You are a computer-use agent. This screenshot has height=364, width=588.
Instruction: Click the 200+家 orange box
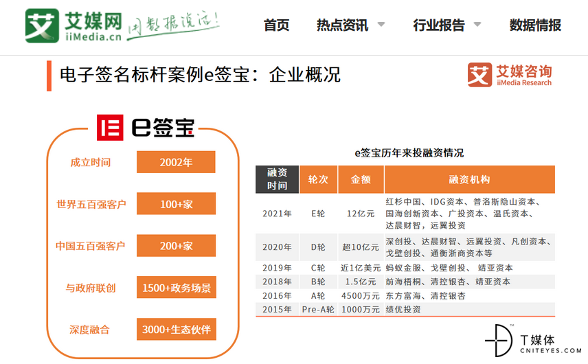[x=176, y=246]
